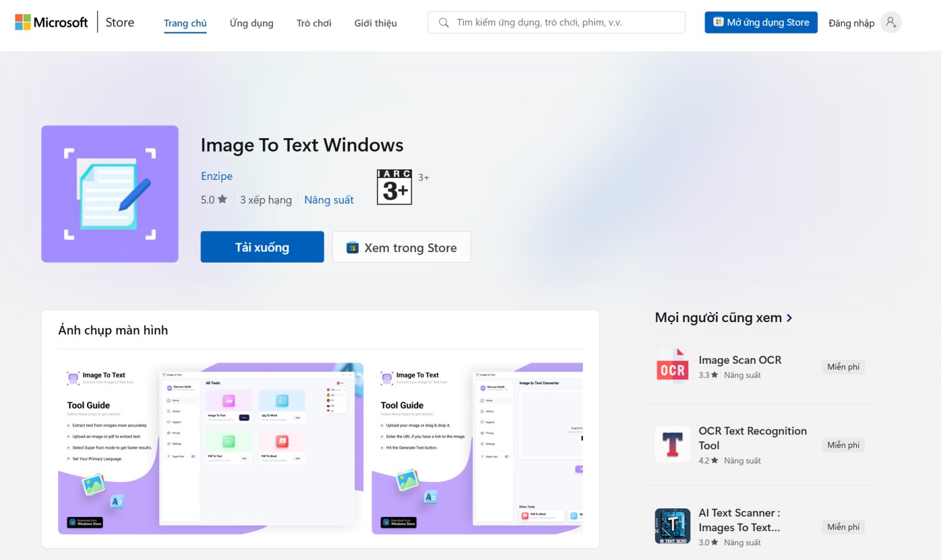Open the 'Ứng dụng' menu item
This screenshot has height=560, width=941.
(251, 23)
